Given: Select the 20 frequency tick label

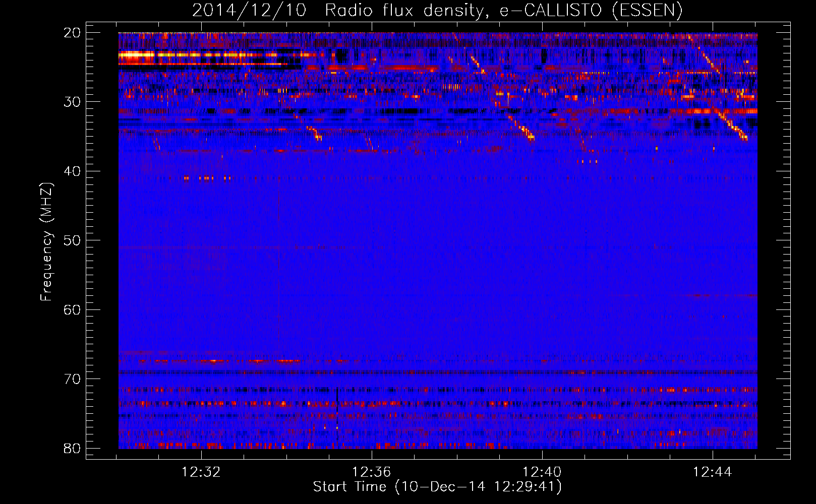Looking at the screenshot, I should [x=72, y=33].
